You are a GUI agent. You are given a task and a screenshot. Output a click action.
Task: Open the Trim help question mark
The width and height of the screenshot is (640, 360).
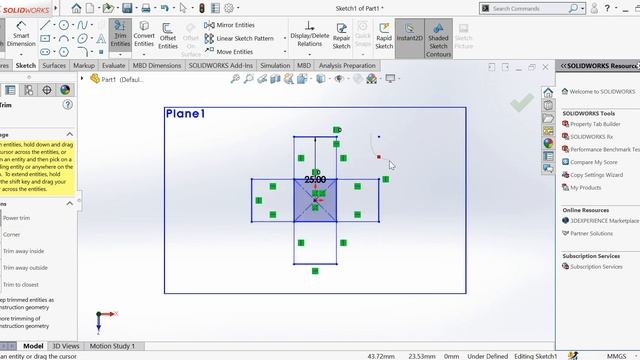click(x=67, y=105)
